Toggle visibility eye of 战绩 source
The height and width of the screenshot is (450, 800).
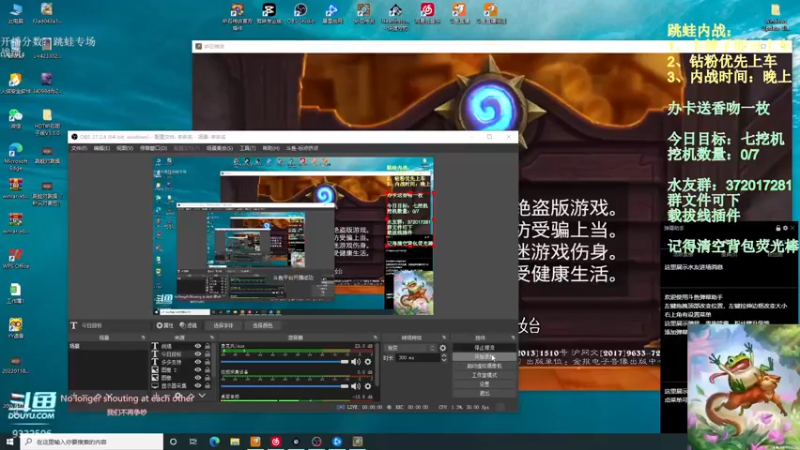(197, 346)
